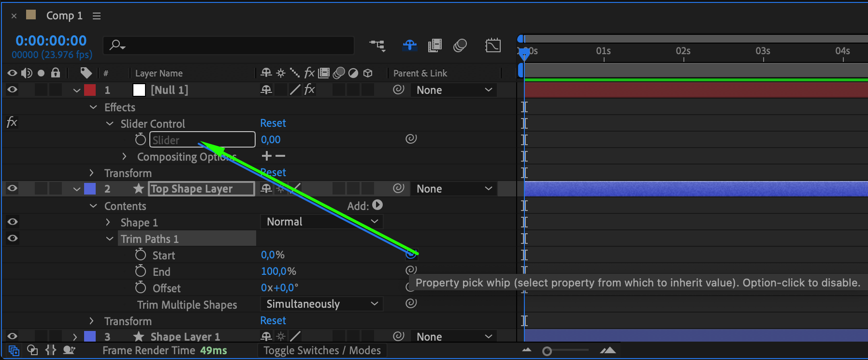Click Reset for Slider Control
The width and height of the screenshot is (868, 360).
[273, 123]
